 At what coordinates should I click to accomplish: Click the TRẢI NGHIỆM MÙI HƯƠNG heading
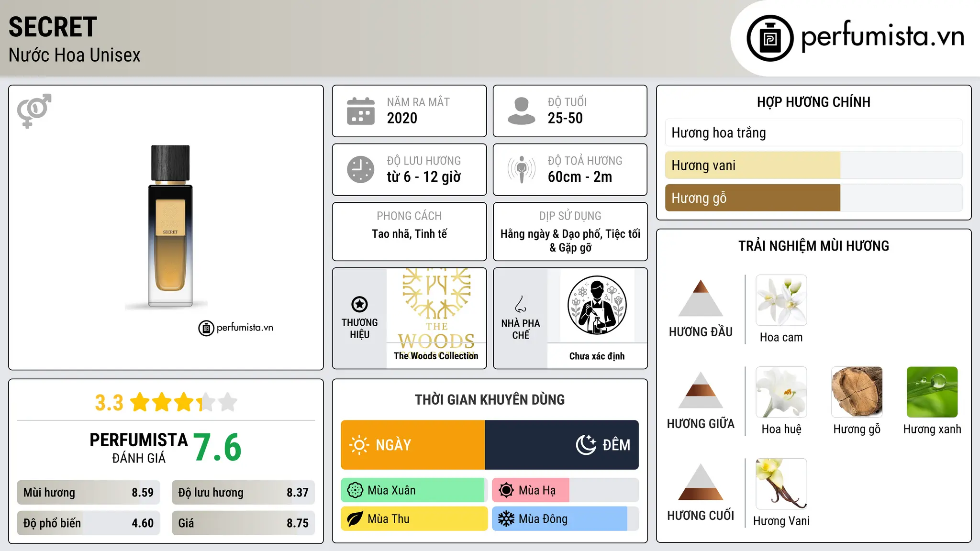click(813, 246)
